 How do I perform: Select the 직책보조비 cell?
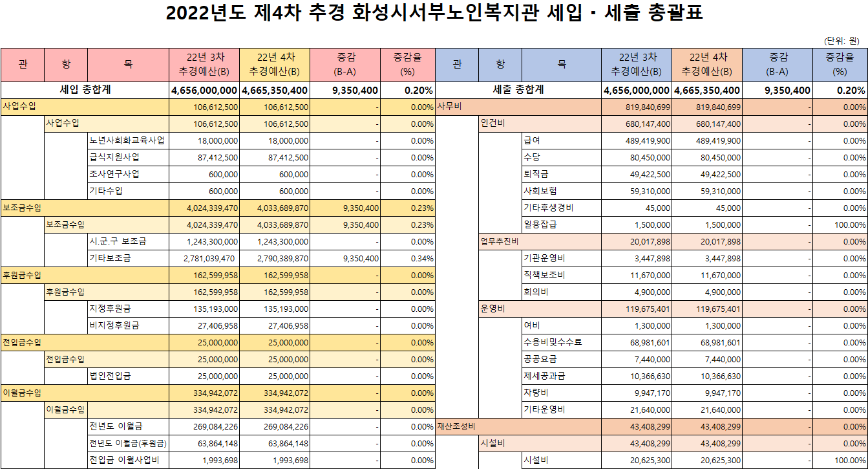[544, 275]
